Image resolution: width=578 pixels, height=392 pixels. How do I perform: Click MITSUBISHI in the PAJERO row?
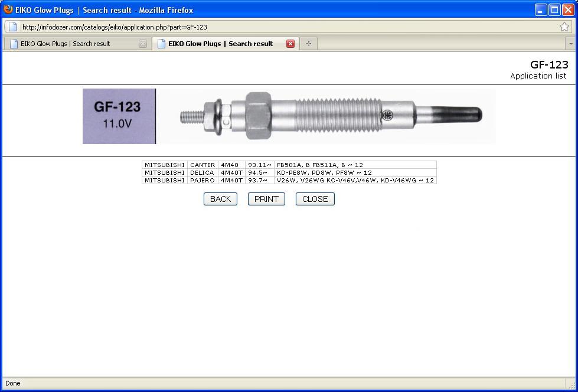(164, 180)
